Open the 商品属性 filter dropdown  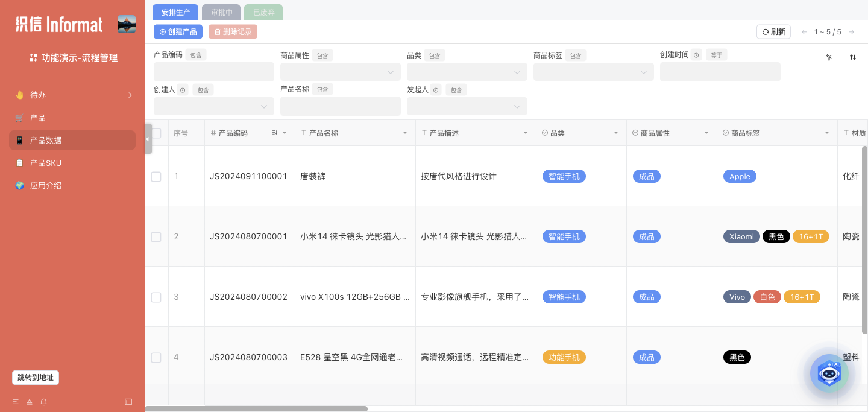click(x=341, y=72)
